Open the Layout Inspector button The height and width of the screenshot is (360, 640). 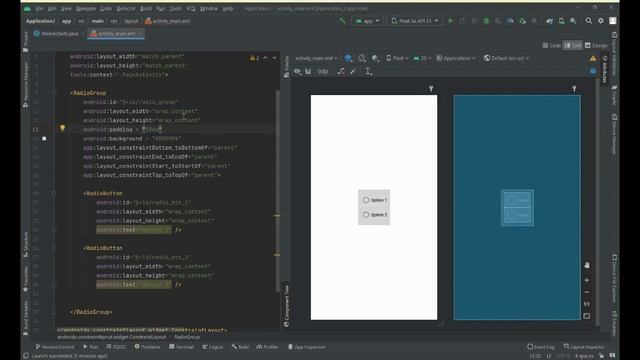(584, 347)
